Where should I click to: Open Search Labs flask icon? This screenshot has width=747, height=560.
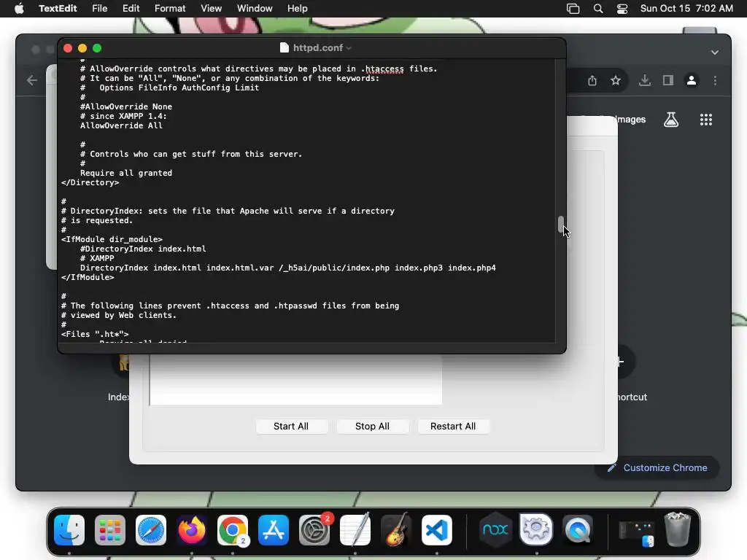671,120
